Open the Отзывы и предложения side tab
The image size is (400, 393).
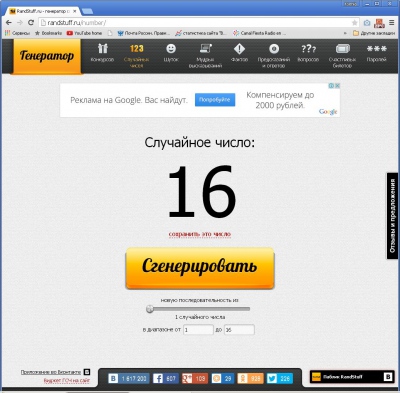393,216
